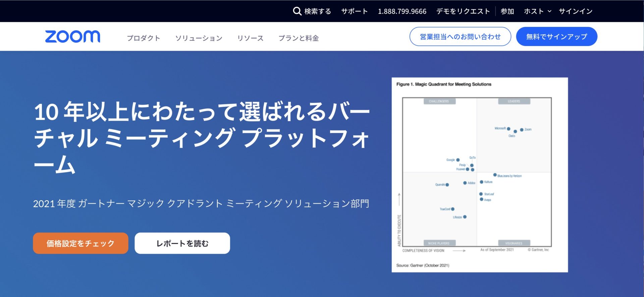Expand the ホスト dropdown menu
The width and height of the screenshot is (644, 297).
[x=537, y=11]
